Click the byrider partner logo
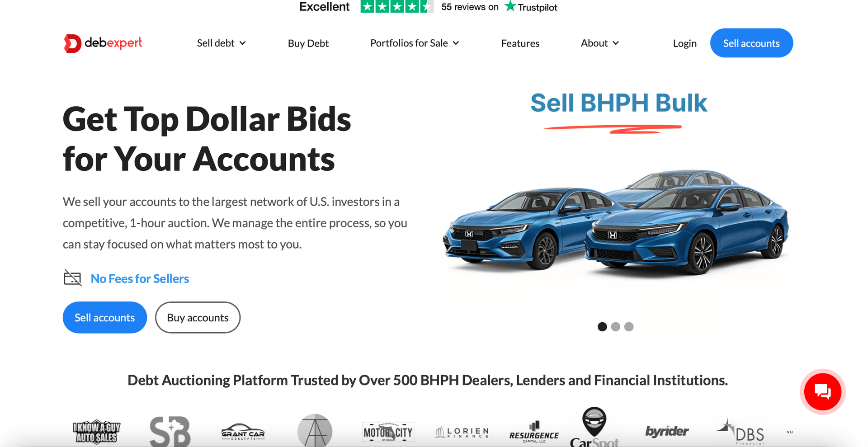Screen dimensions: 868x447 click(x=666, y=432)
